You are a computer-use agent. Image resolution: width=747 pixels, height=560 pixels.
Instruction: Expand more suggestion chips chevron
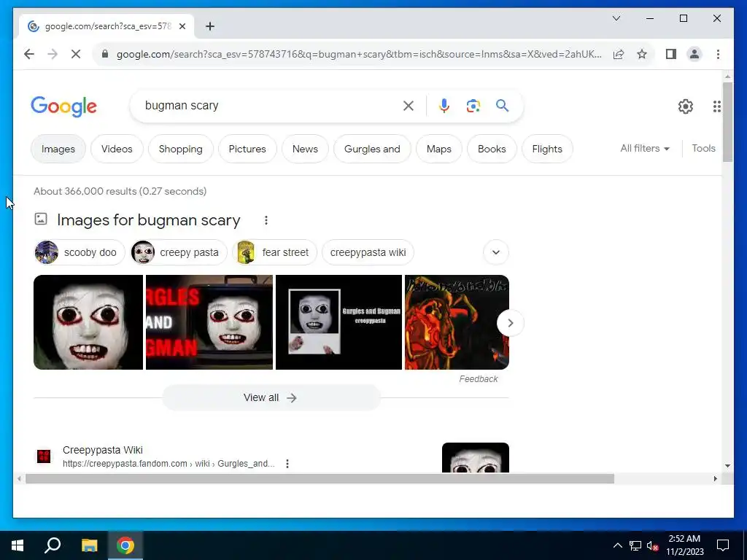click(496, 252)
